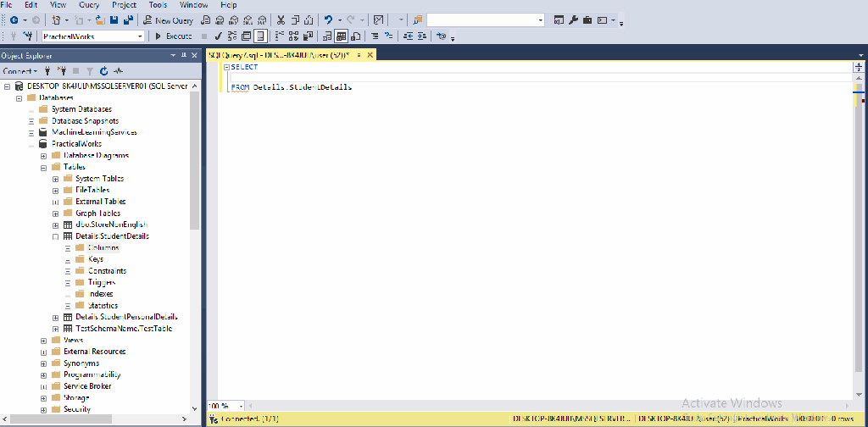
Task: Open the PracticalWorks database dropdown
Action: (140, 36)
